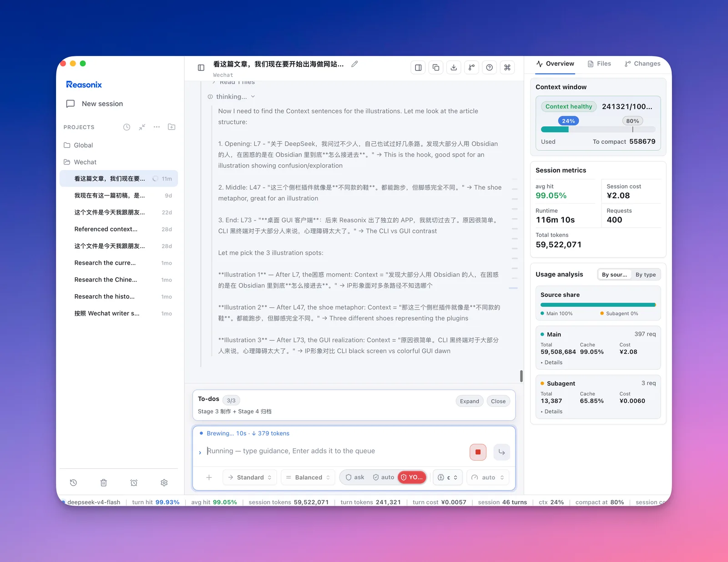Select ask permission mode
728x562 pixels.
pos(354,477)
